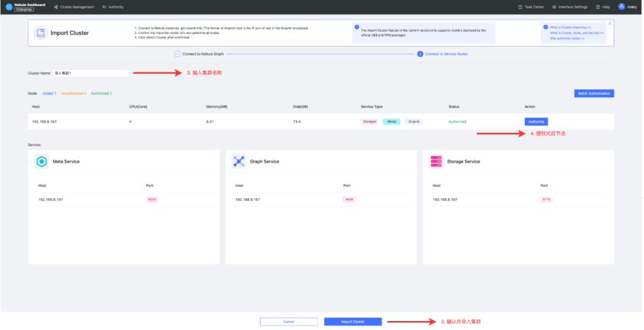The height and width of the screenshot is (330, 644).
Task: Open 'What is Cluster Importing' link
Action: pyautogui.click(x=570, y=27)
